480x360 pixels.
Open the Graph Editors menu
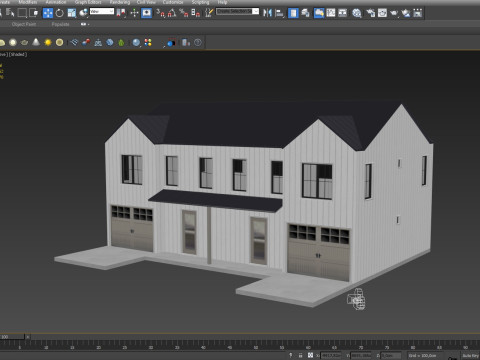[x=88, y=2]
